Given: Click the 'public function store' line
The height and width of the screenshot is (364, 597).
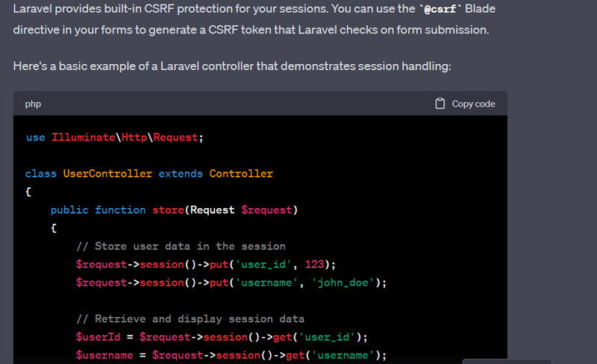Looking at the screenshot, I should click(174, 210).
